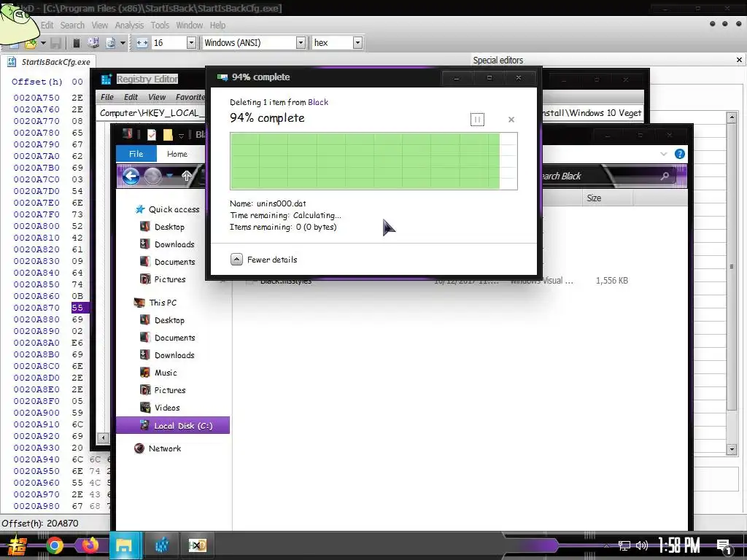Click the Black folder link in dialog
The height and width of the screenshot is (560, 747).
click(x=318, y=102)
